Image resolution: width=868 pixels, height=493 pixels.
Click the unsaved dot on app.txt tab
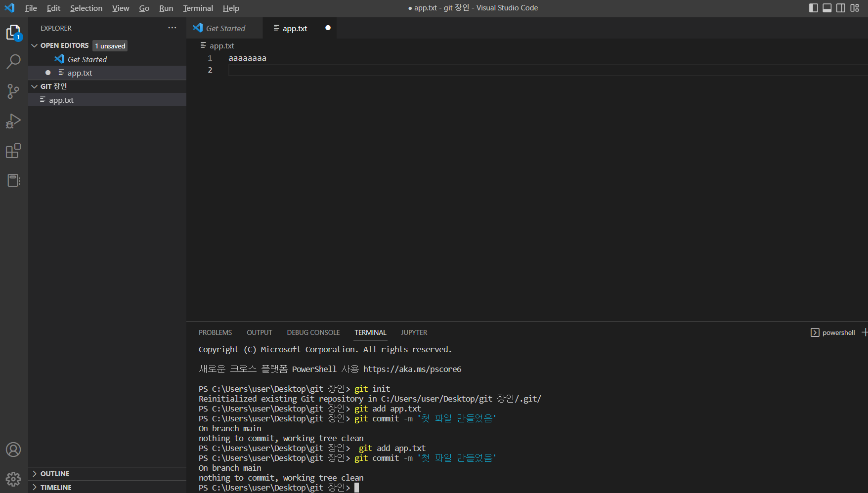click(x=328, y=28)
